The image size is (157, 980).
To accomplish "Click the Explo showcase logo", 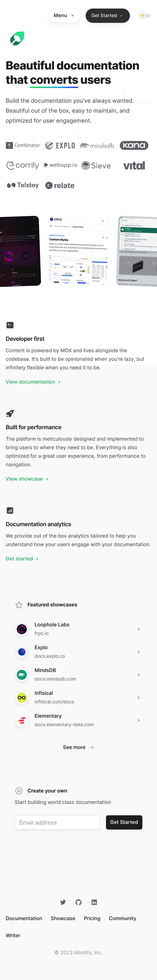I will pos(22,652).
